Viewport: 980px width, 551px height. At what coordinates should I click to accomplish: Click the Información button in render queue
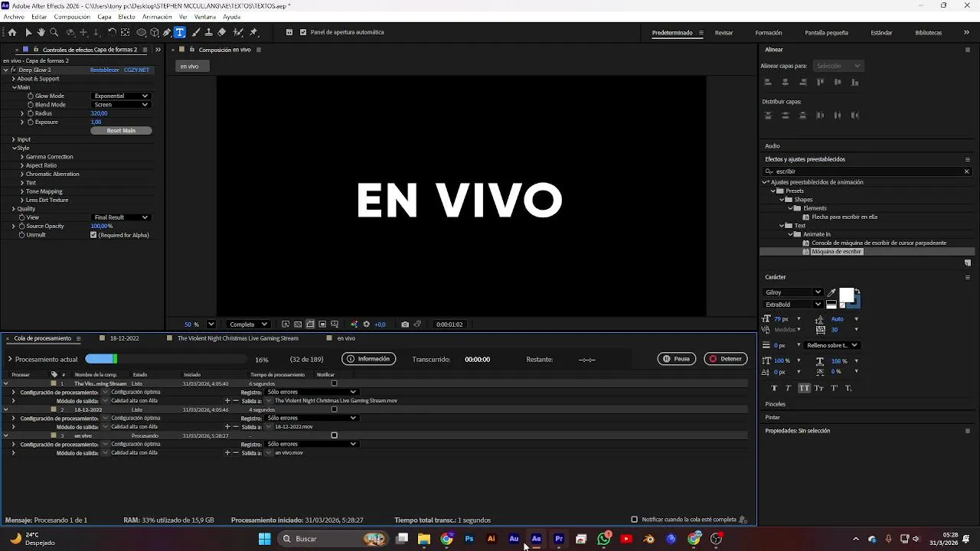(x=368, y=359)
